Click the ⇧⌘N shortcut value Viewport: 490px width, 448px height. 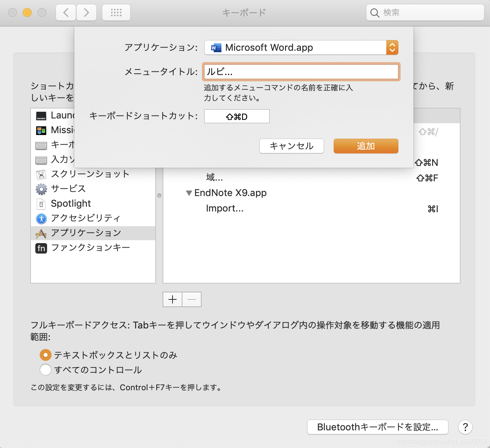point(426,163)
